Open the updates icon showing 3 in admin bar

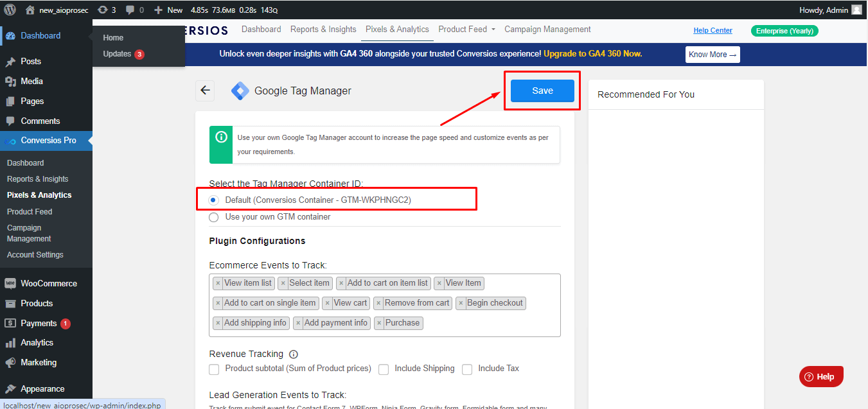[107, 10]
